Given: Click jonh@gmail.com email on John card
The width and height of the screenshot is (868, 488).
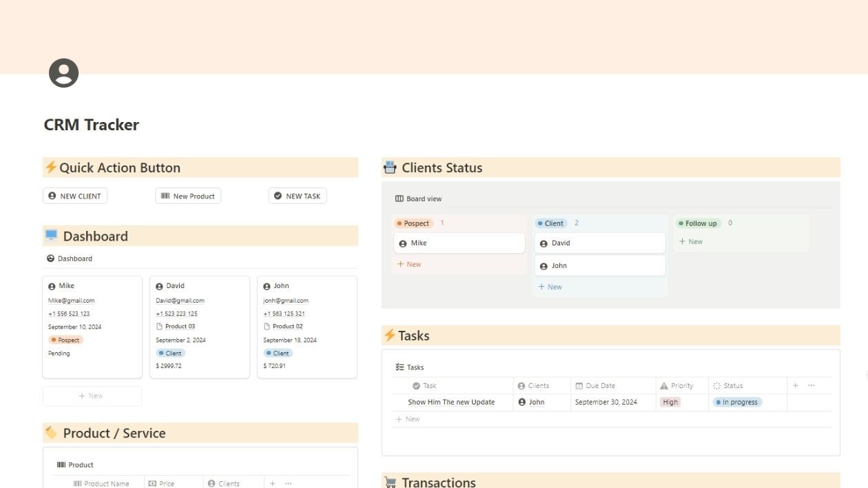Looking at the screenshot, I should point(286,301).
